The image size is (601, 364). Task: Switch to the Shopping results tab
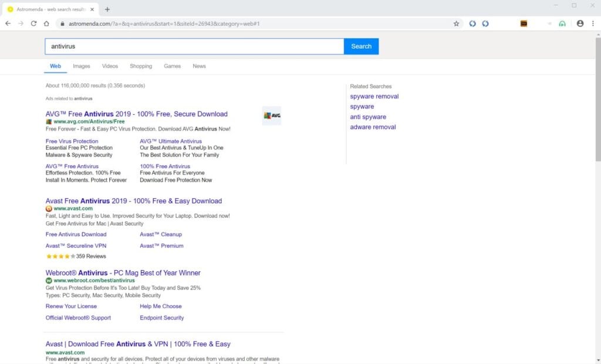pyautogui.click(x=141, y=66)
